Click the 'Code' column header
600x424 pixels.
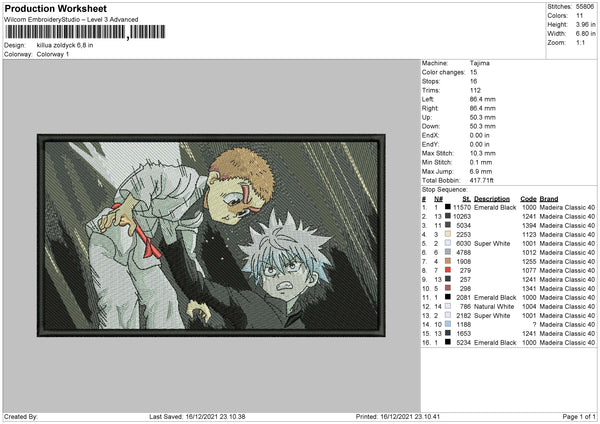pyautogui.click(x=528, y=199)
